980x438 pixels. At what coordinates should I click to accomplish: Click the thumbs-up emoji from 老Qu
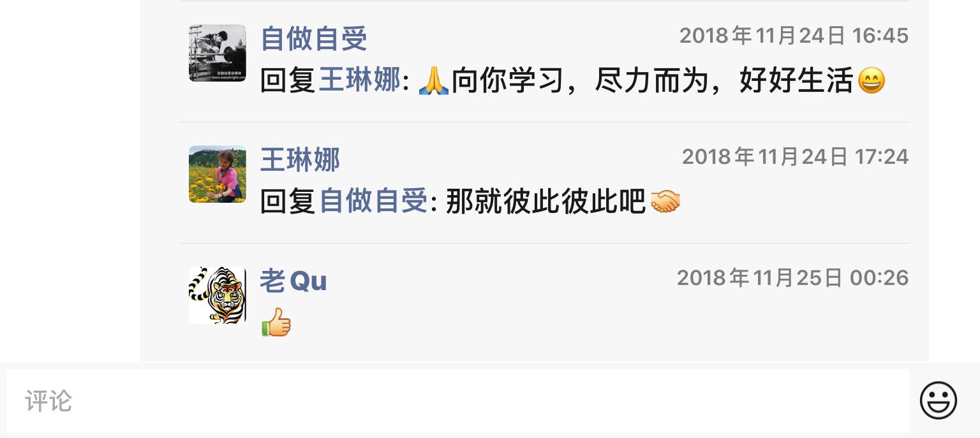276,323
